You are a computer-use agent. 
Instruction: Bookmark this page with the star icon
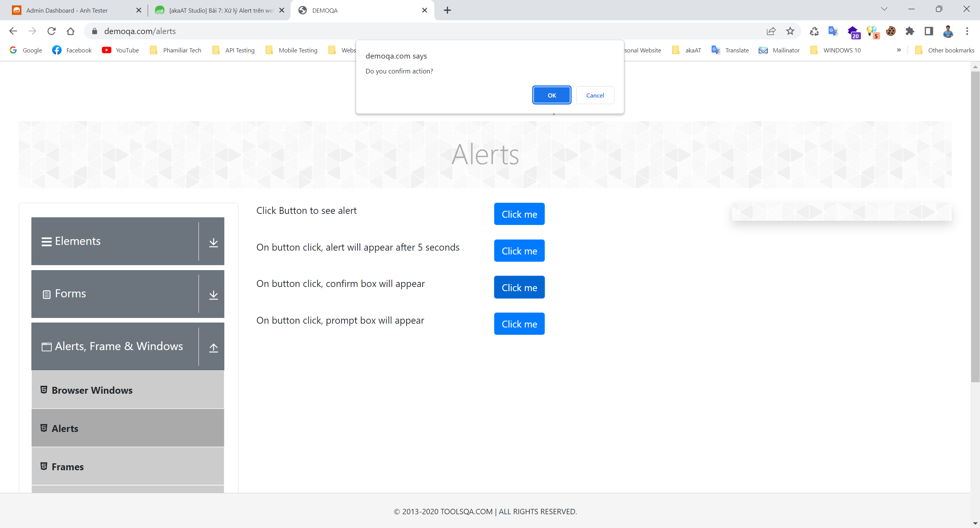click(x=790, y=31)
